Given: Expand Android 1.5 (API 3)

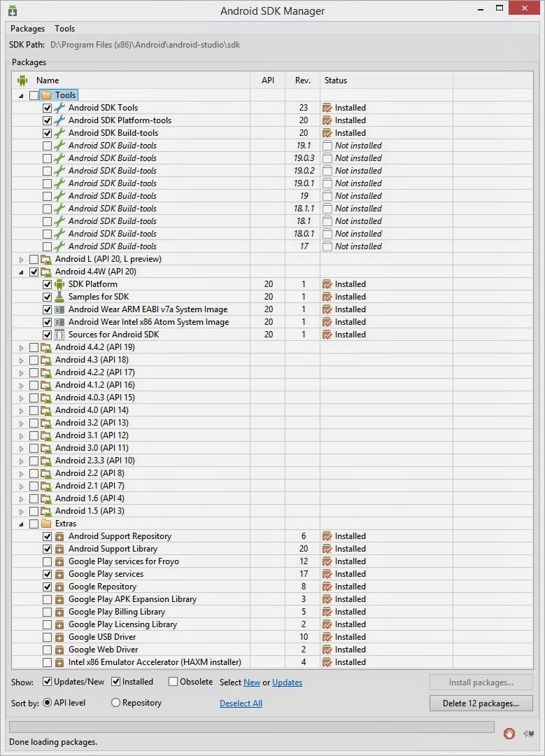Looking at the screenshot, I should [x=21, y=512].
